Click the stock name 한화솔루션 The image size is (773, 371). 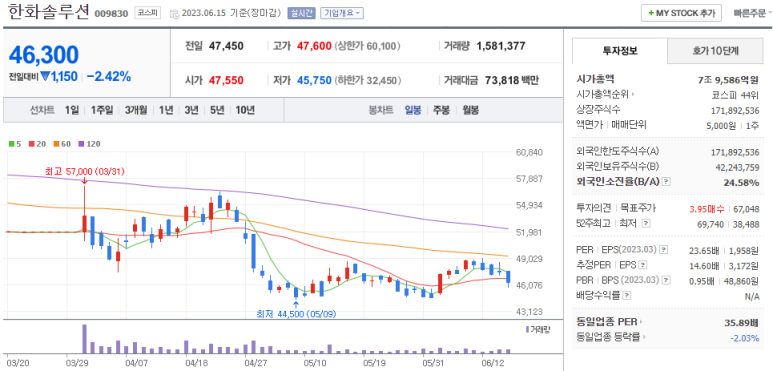(x=48, y=12)
